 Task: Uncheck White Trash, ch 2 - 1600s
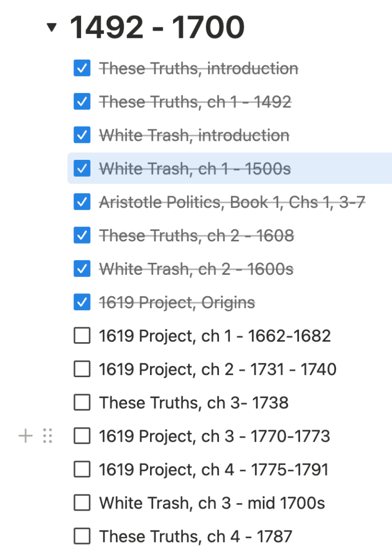click(x=82, y=269)
